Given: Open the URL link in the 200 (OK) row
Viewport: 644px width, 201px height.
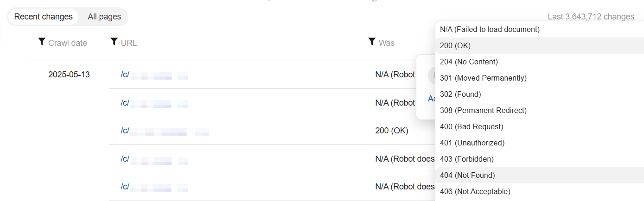Looking at the screenshot, I should (125, 131).
